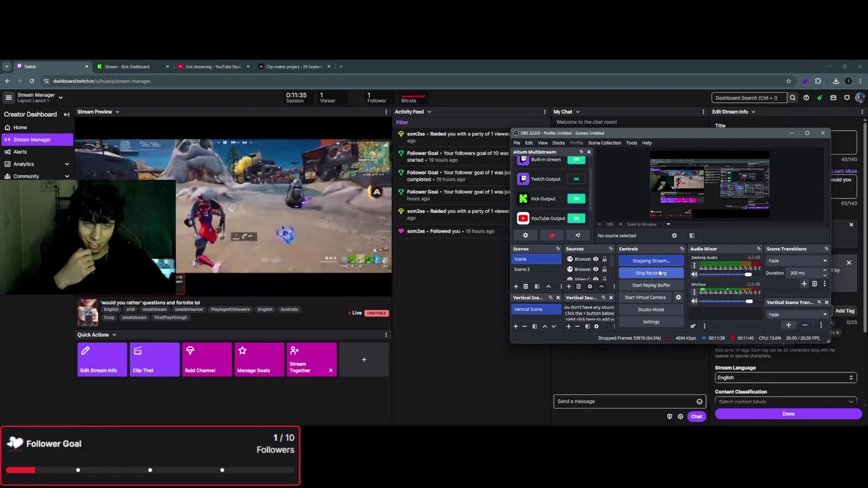
Task: Open Quick Actions three-dot options
Action: coord(386,335)
